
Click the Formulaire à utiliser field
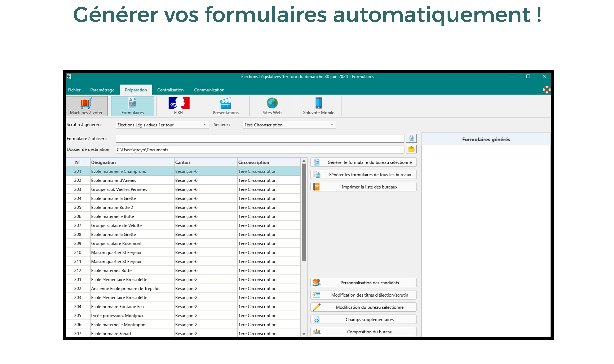[x=260, y=139]
